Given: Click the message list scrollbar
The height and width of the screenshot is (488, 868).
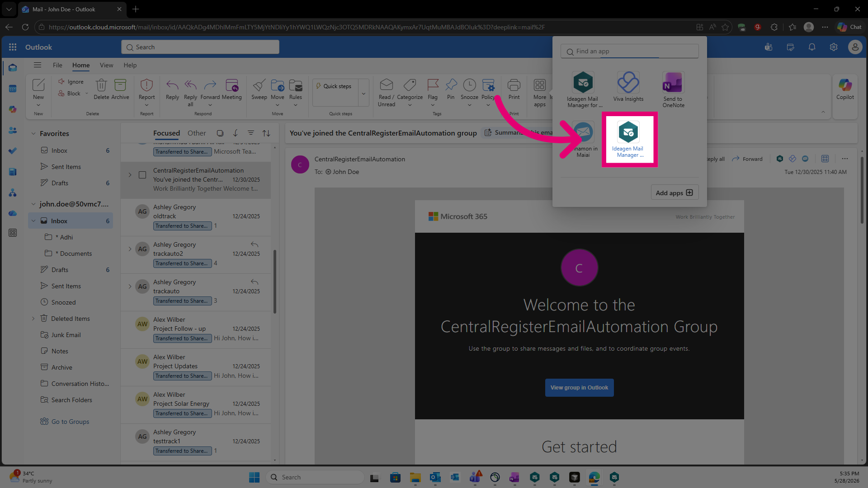Looking at the screenshot, I should click(x=275, y=281).
